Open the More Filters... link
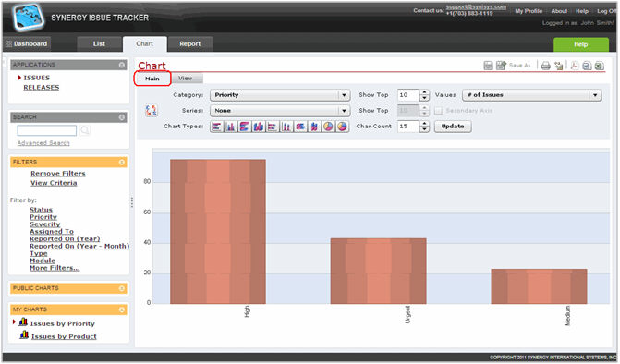 pyautogui.click(x=55, y=268)
